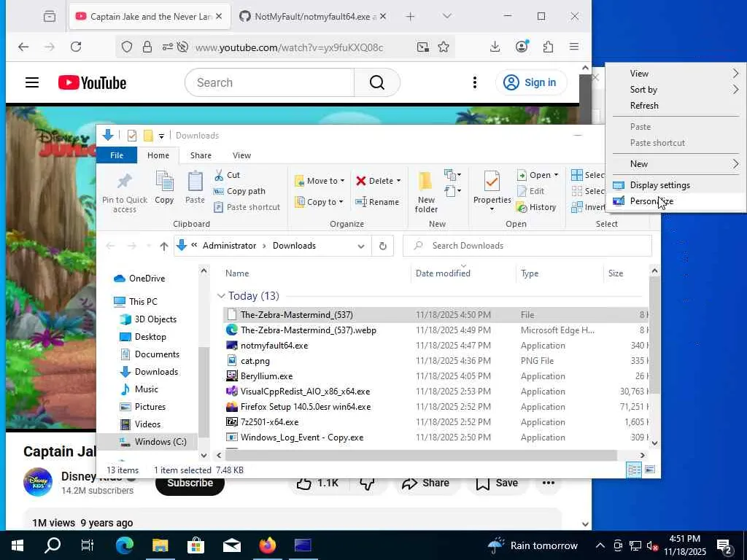This screenshot has height=560, width=747.
Task: Open the File ribbon tab
Action: [x=117, y=155]
